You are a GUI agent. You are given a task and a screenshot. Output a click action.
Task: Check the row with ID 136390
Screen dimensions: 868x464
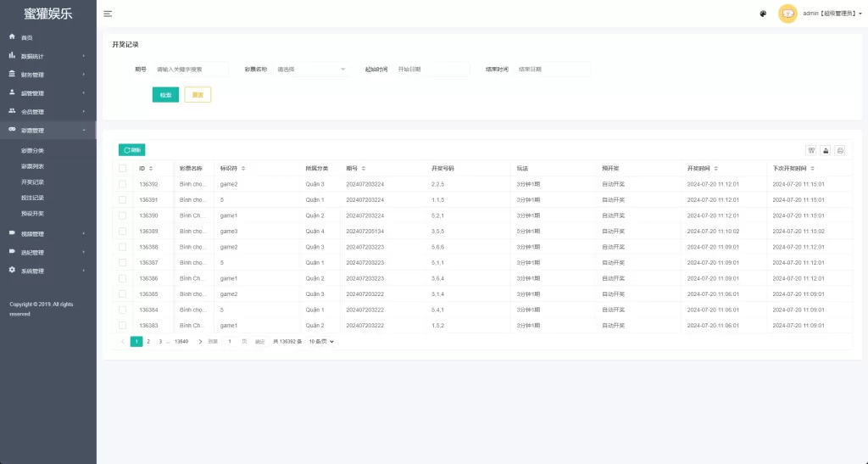point(122,215)
